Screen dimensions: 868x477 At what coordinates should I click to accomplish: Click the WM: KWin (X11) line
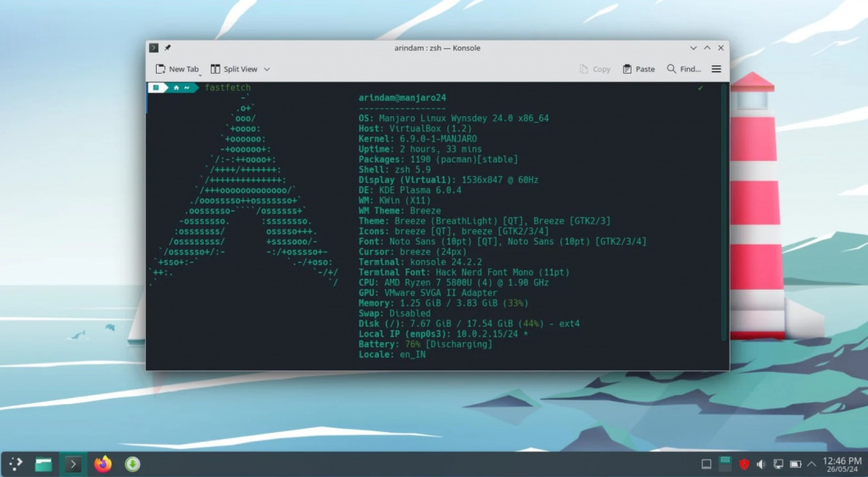coord(395,200)
